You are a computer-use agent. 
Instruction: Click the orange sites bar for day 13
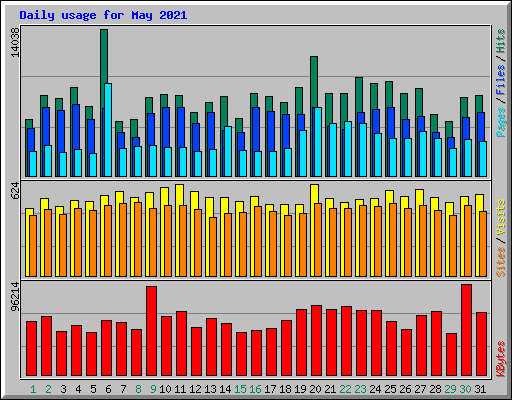click(213, 247)
